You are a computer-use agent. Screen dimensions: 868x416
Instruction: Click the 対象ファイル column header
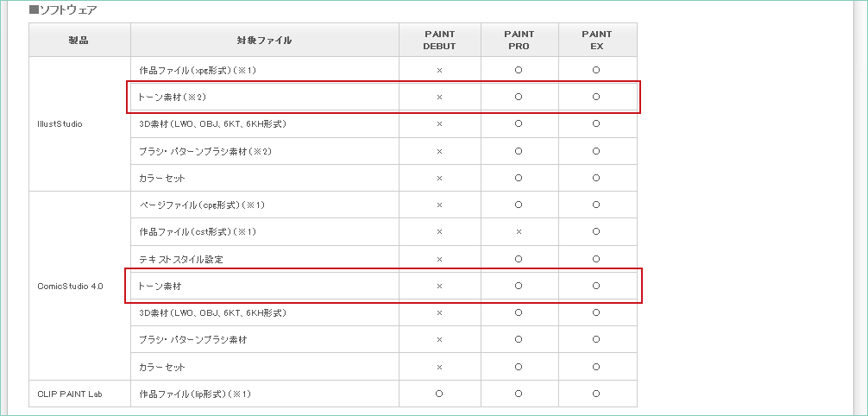264,40
